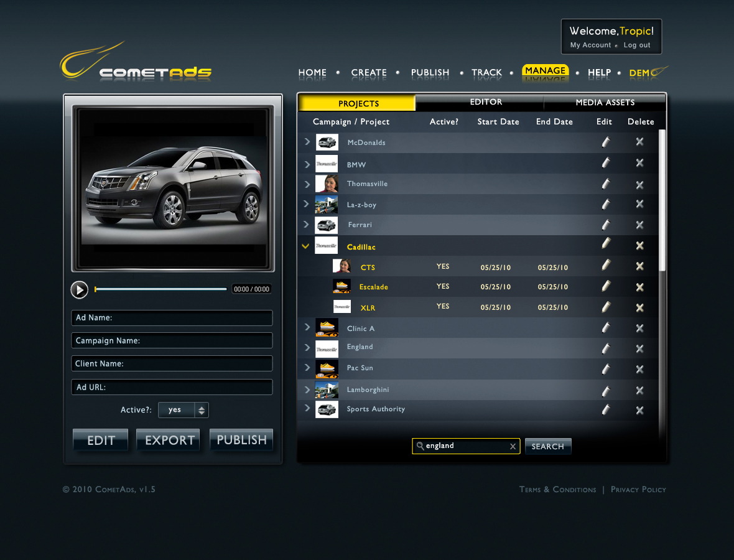Delete the England campaign with X icon
This screenshot has height=560, width=734.
click(639, 349)
